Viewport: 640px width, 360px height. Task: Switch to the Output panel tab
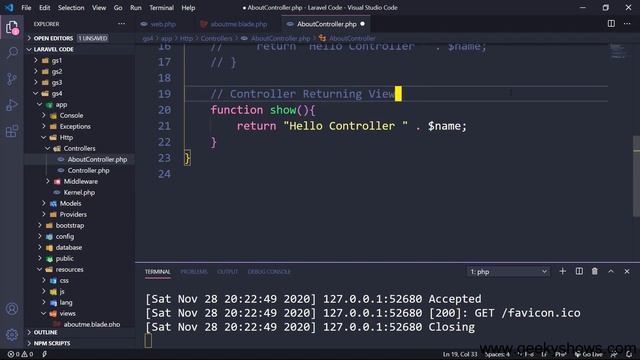[227, 271]
